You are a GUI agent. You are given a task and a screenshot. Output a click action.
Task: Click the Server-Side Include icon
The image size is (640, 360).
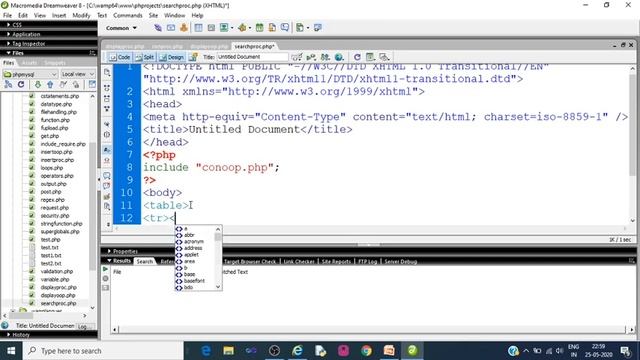point(272,28)
